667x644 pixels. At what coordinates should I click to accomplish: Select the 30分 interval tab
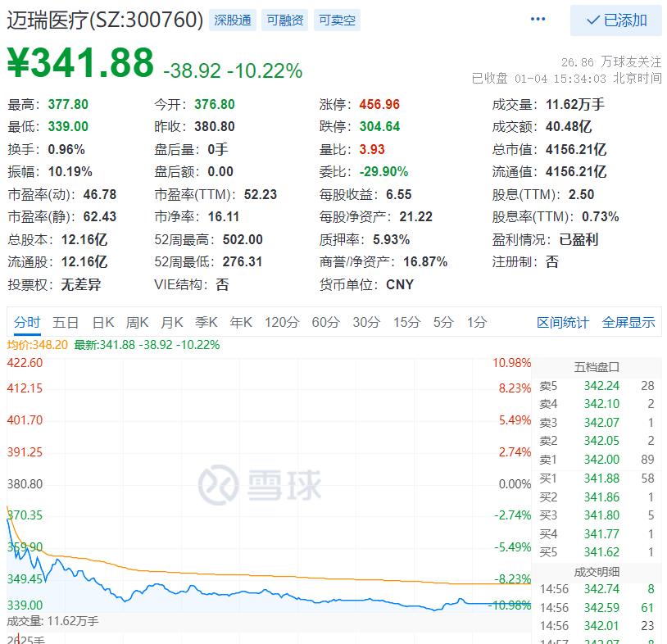[x=366, y=322]
